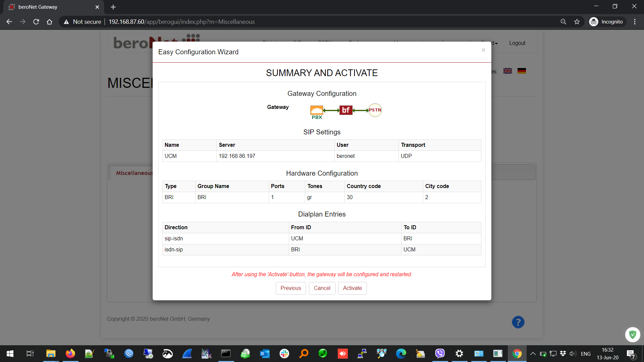Click the Cancel button in wizard
Image resolution: width=644 pixels, height=362 pixels.
point(322,288)
